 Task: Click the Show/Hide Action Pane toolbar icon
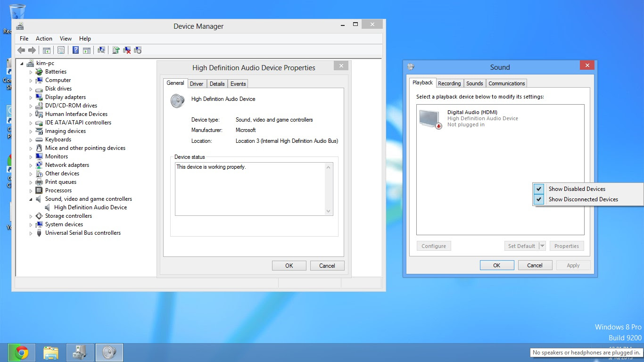(x=87, y=50)
